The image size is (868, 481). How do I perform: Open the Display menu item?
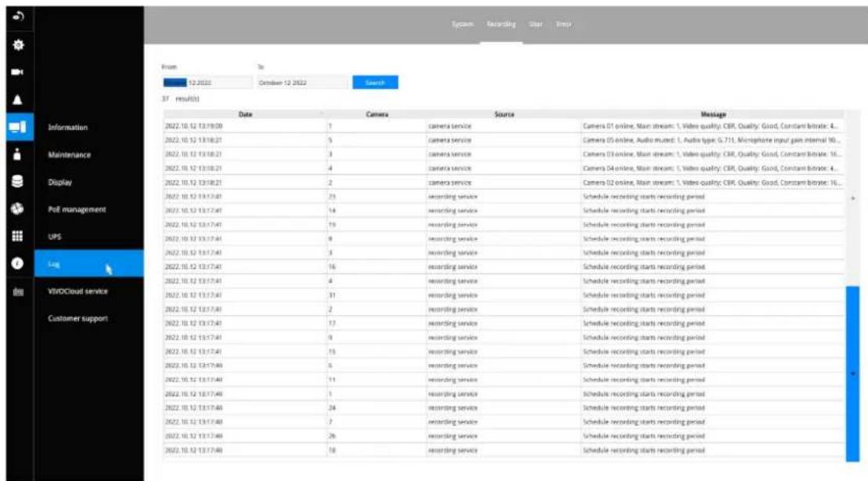point(59,183)
